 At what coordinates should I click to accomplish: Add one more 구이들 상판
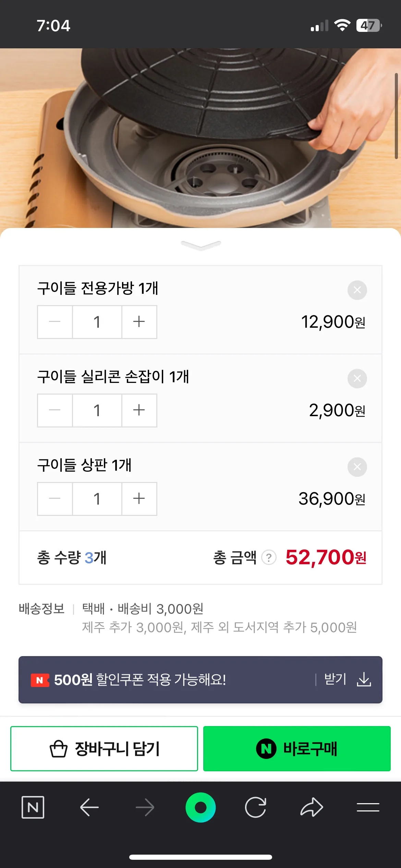tap(139, 499)
